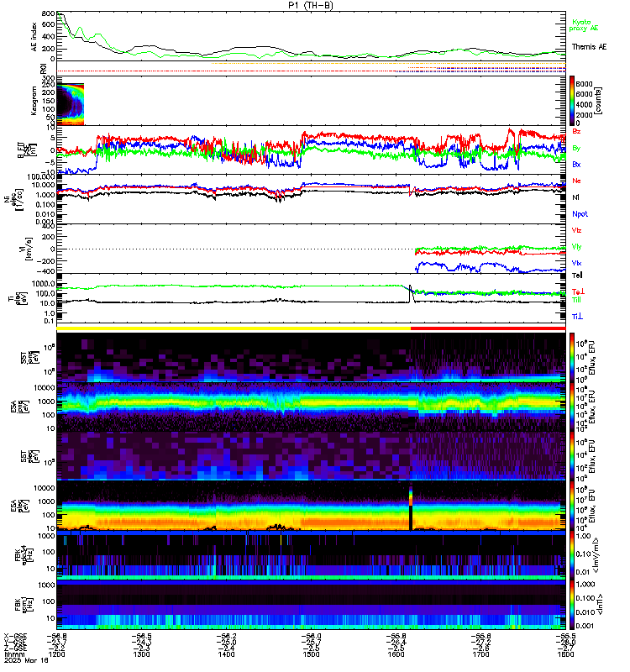Select the red Te perpendicular legend label
Image resolution: width=630 pixels, height=672 pixels.
pos(578,291)
